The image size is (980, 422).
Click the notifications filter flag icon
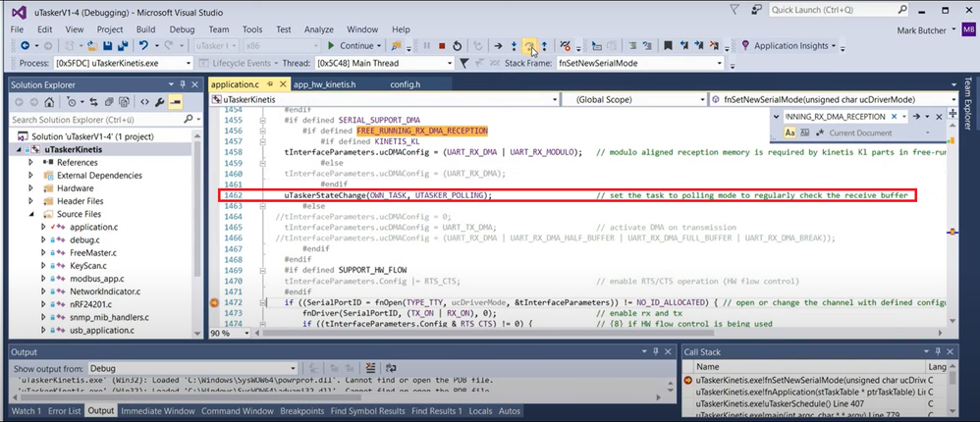[735, 11]
